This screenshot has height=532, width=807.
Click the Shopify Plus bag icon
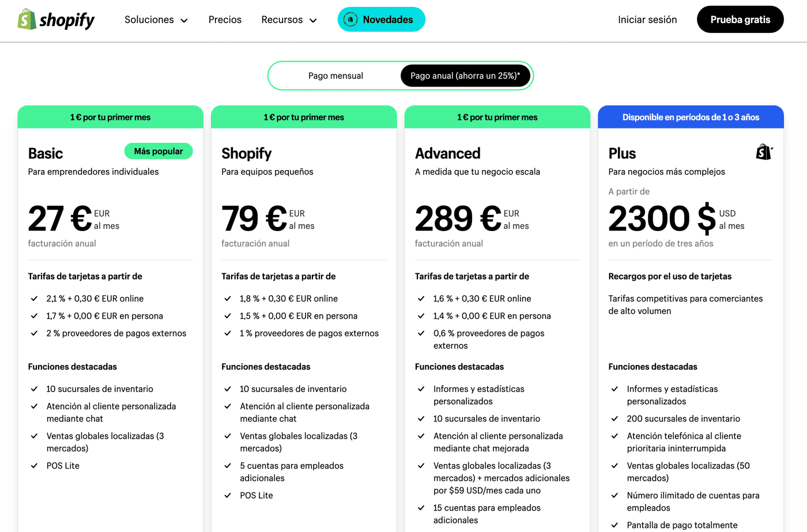pyautogui.click(x=764, y=152)
